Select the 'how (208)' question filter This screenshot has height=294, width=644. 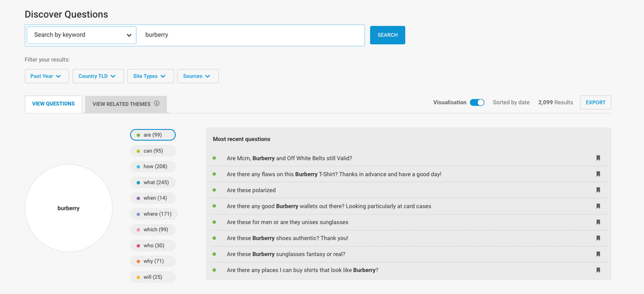tap(153, 167)
